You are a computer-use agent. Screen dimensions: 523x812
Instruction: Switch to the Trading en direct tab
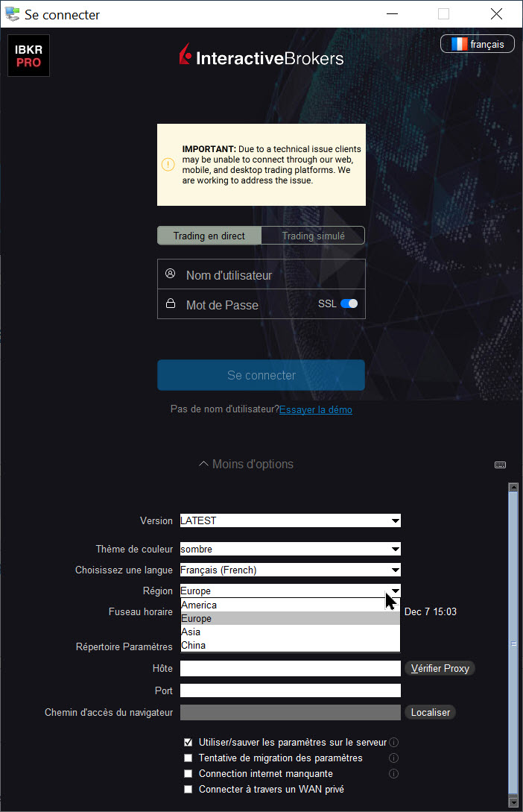[x=209, y=236]
